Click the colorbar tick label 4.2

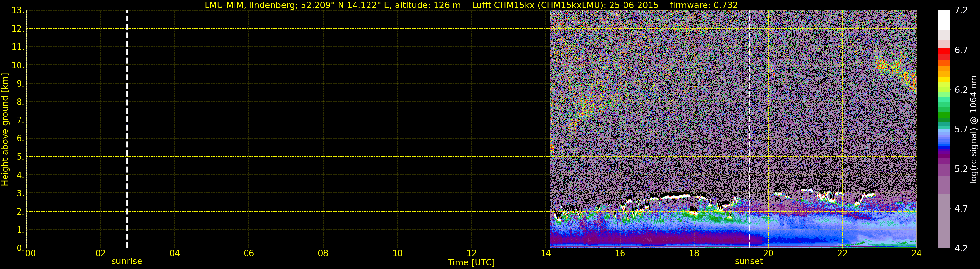click(x=961, y=248)
